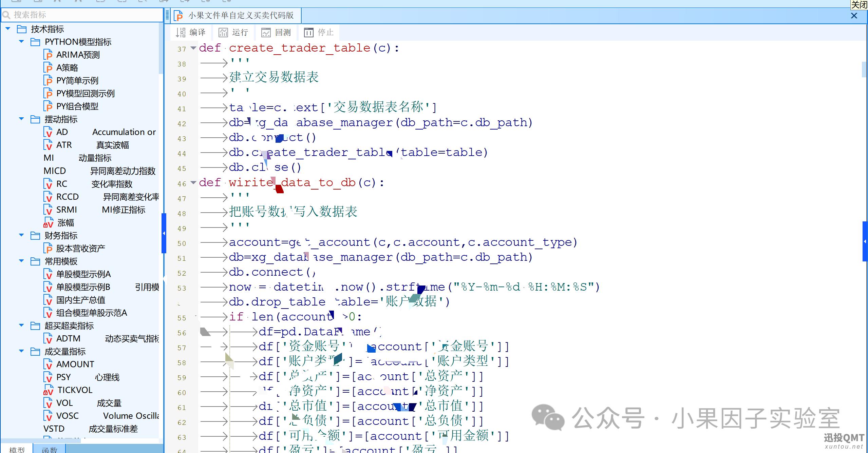Screen dimensions: 868x453
Task: Select the VOSC indicator icon
Action: [x=48, y=416]
